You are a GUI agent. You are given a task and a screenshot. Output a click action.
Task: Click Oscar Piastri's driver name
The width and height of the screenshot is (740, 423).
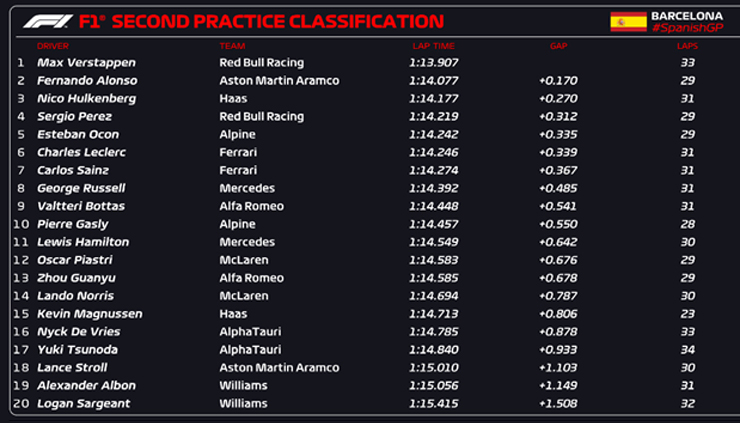click(76, 260)
